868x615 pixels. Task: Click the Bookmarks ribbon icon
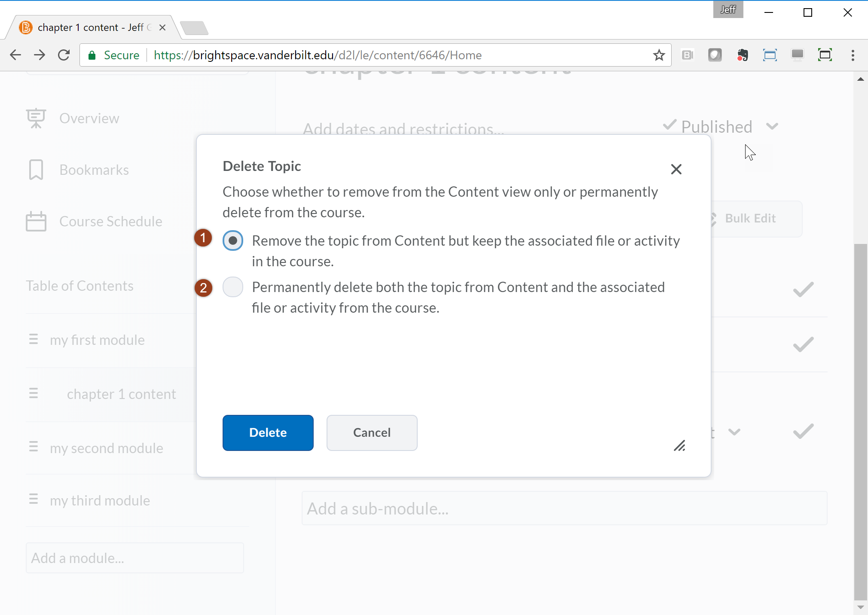tap(36, 170)
